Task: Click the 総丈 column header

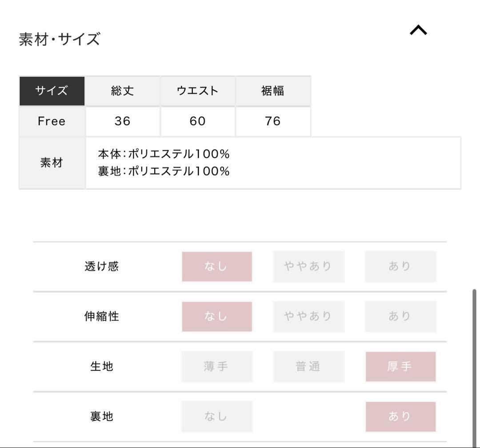Action: coord(122,91)
